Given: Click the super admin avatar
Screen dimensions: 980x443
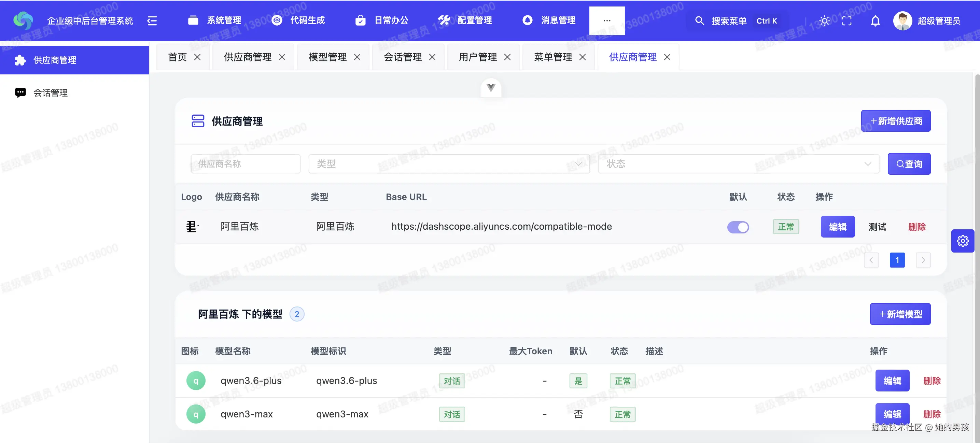Looking at the screenshot, I should 902,20.
